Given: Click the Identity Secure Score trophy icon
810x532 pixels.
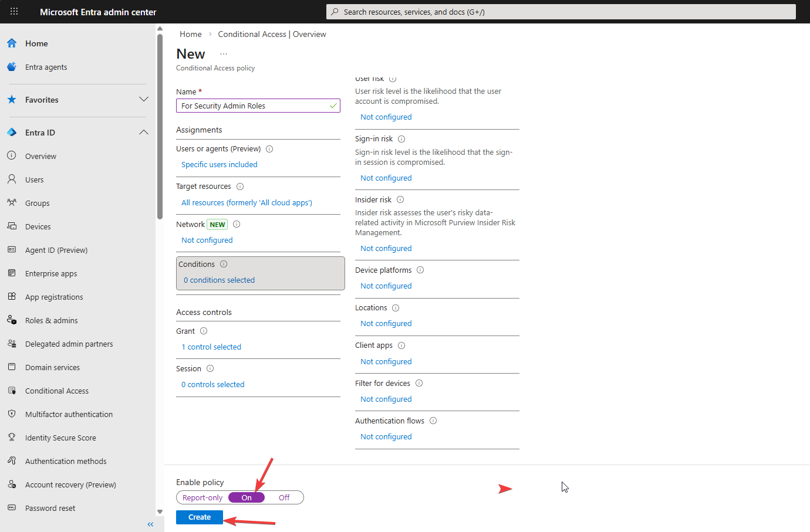Looking at the screenshot, I should 12,437.
